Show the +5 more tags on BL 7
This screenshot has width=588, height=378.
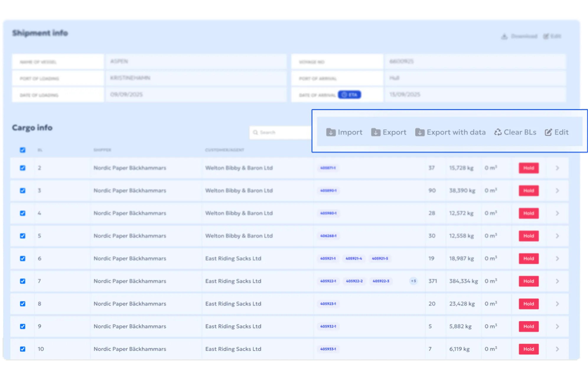pyautogui.click(x=413, y=281)
